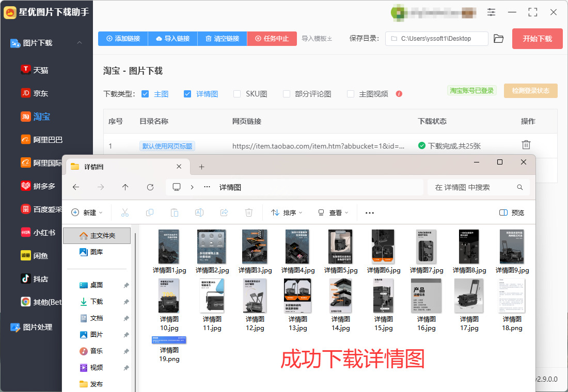Screen dimensions: 568x392
Task: Click the 任务中止 button
Action: coord(272,39)
